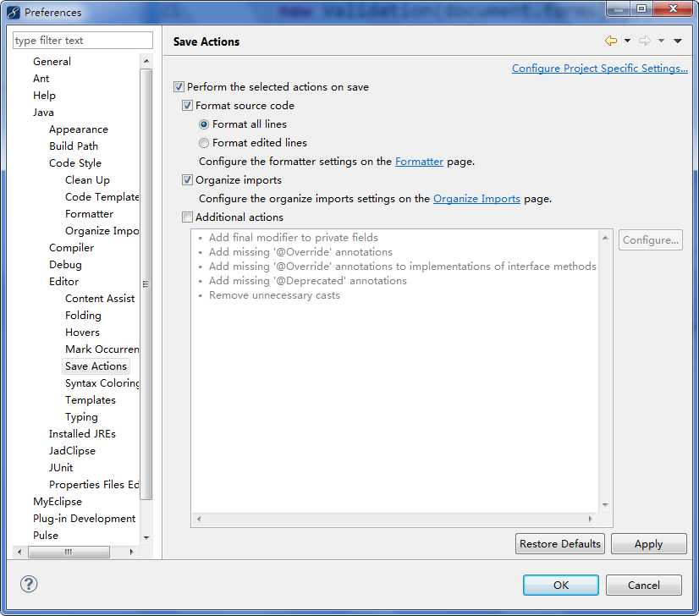Screen dimensions: 699x616
Task: Click actions list scrollbar down arrow
Action: point(605,505)
